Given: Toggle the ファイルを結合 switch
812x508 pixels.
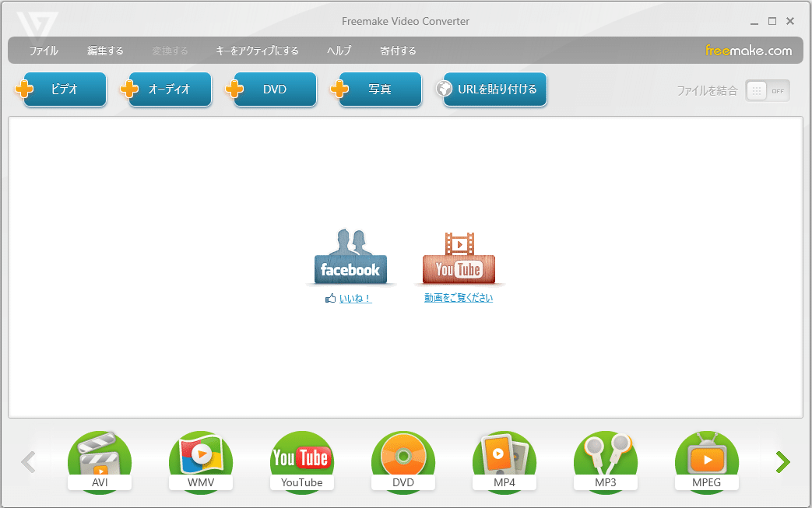Looking at the screenshot, I should pos(768,91).
